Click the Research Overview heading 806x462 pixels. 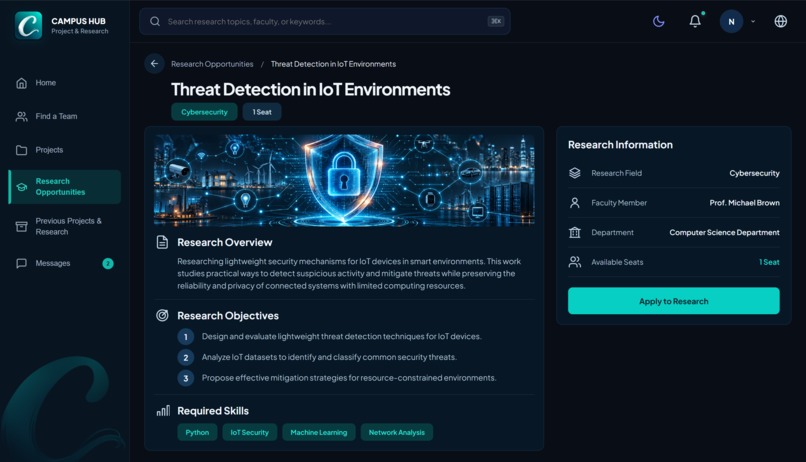click(225, 243)
